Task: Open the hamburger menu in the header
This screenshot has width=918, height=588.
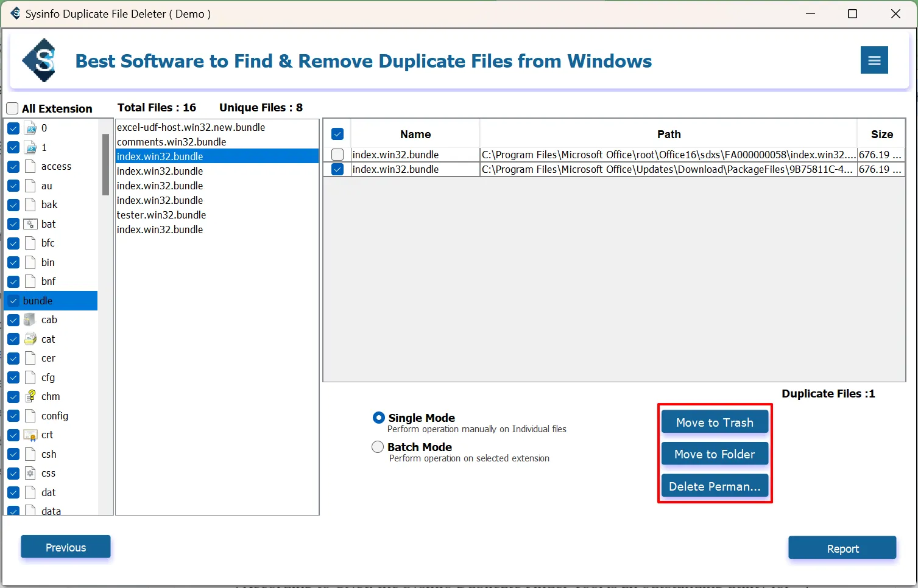Action: click(x=874, y=60)
